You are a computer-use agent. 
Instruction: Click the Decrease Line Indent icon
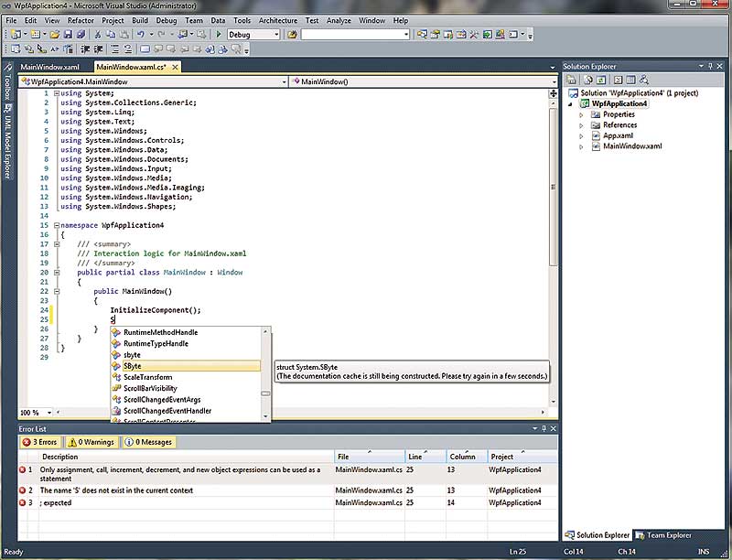click(85, 49)
